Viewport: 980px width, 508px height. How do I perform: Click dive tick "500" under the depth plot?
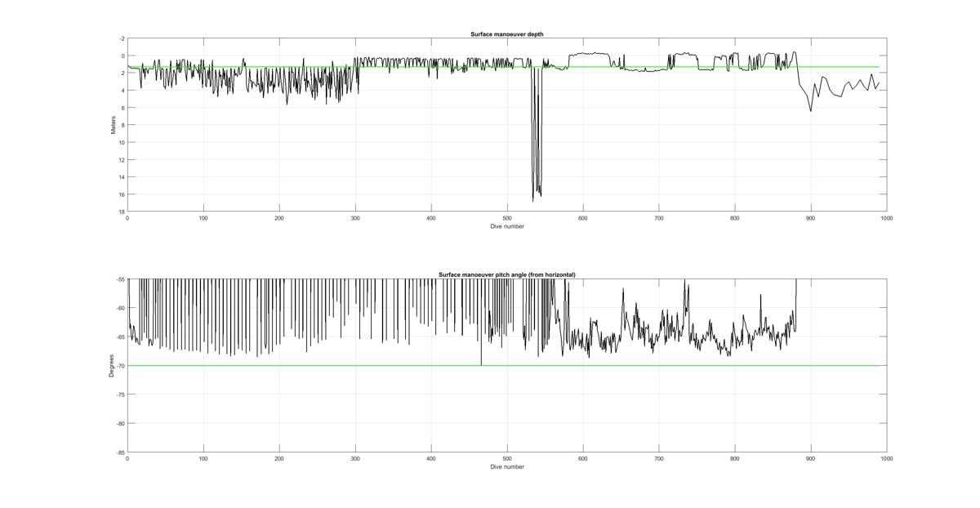507,218
